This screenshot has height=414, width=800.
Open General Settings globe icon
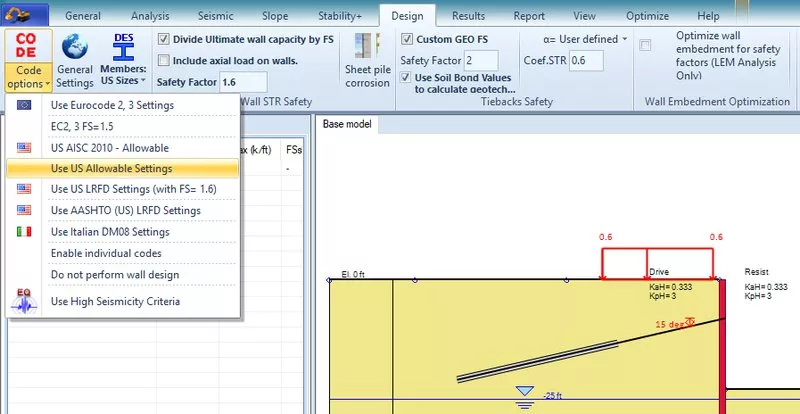coord(74,47)
